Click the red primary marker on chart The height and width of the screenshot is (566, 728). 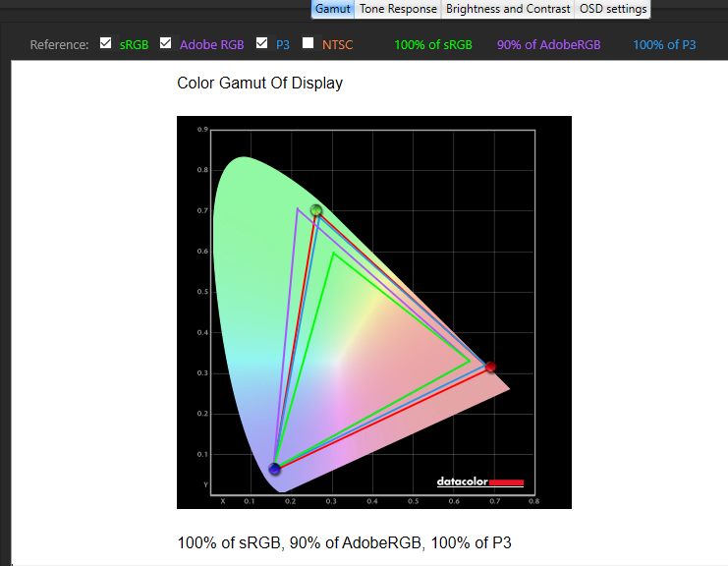coord(490,368)
